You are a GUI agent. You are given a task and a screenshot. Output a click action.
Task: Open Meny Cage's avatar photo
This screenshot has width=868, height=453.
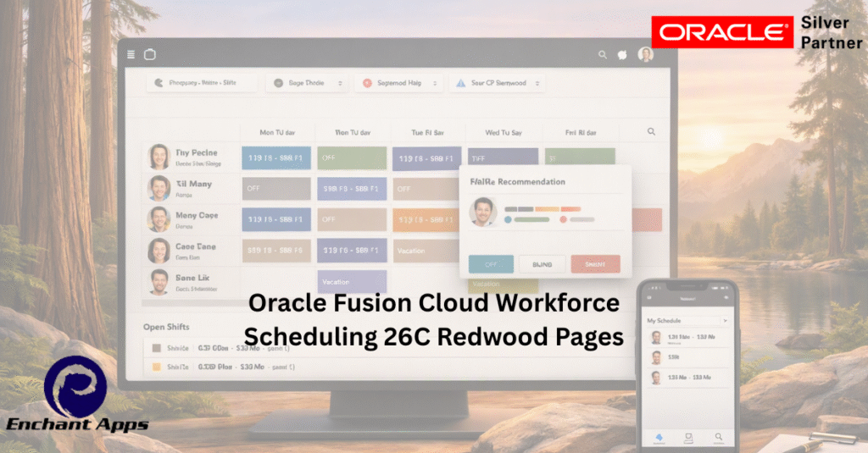click(159, 219)
